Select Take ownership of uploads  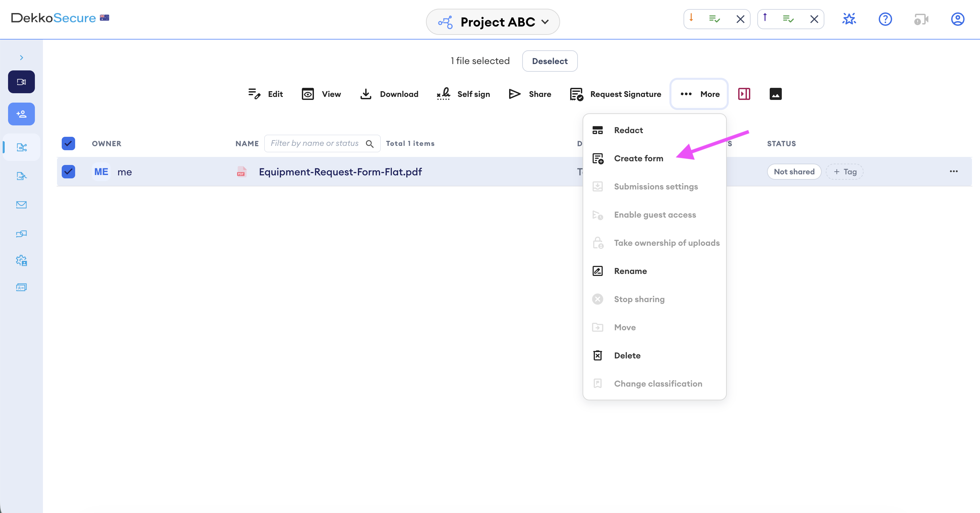coord(654,243)
